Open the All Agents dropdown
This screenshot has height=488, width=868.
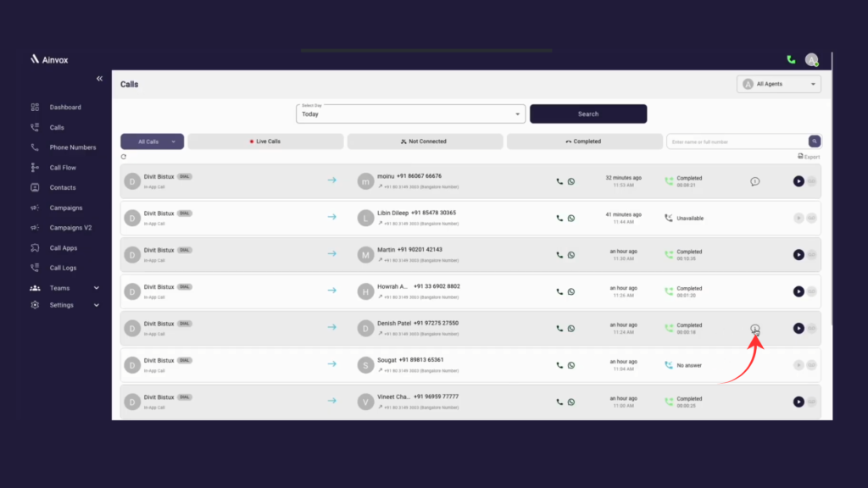[778, 83]
